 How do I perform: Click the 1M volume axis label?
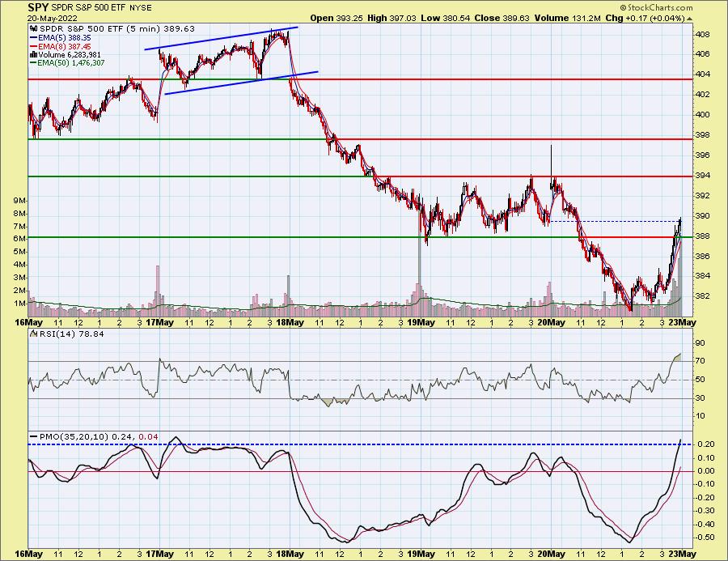[19, 304]
